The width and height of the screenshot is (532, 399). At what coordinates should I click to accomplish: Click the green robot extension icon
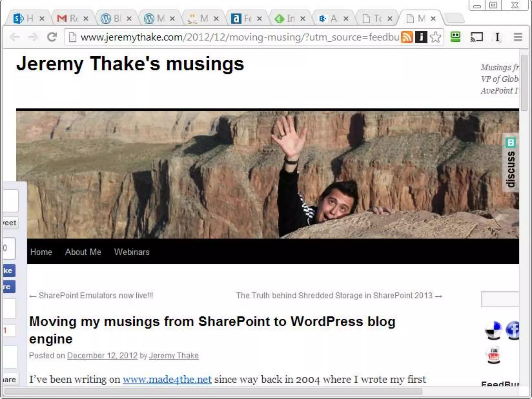455,37
